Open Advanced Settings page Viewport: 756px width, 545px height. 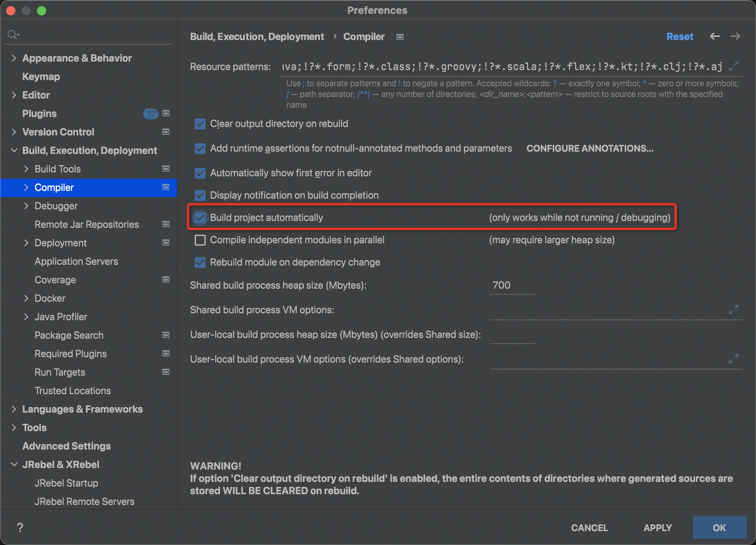pos(67,446)
